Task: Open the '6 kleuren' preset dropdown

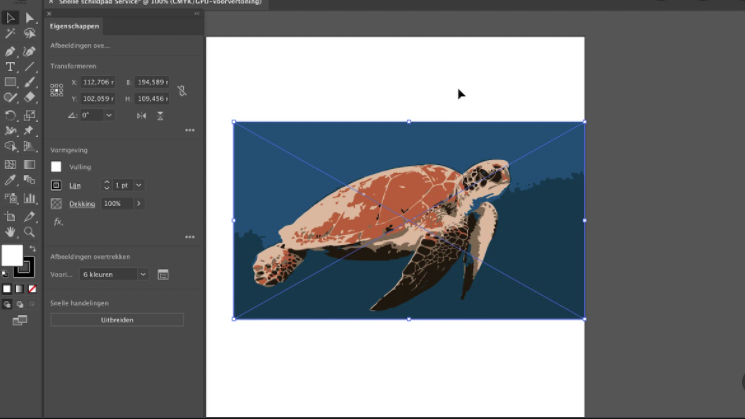Action: 143,274
